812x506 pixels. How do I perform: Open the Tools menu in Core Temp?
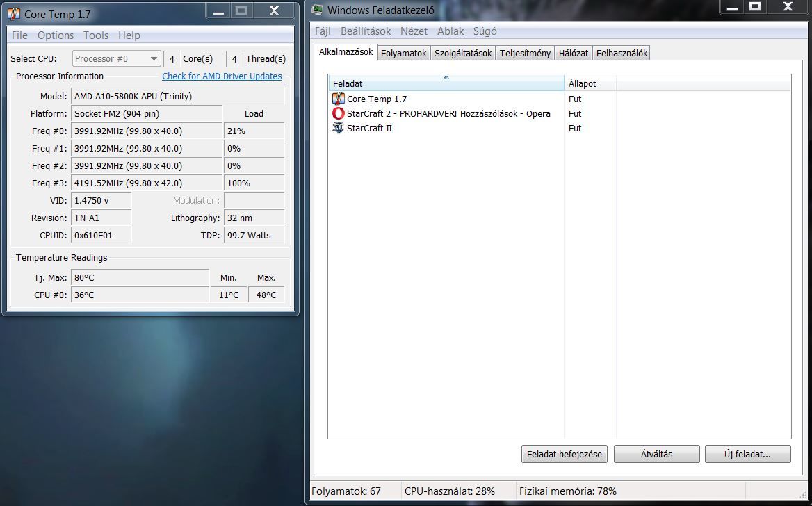click(96, 35)
